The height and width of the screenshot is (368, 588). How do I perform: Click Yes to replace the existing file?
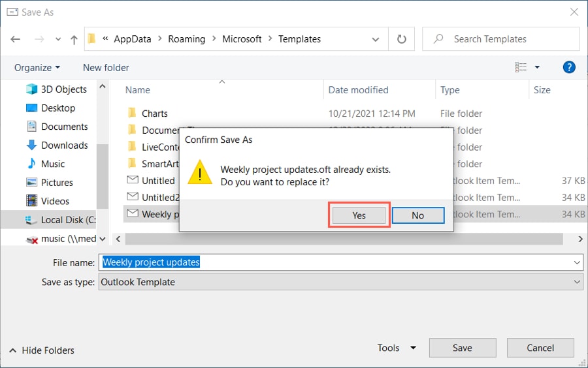click(359, 215)
